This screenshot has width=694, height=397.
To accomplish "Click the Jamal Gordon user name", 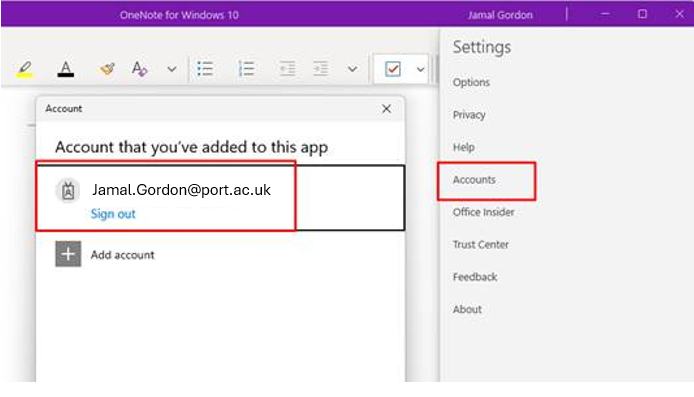I will [x=500, y=15].
